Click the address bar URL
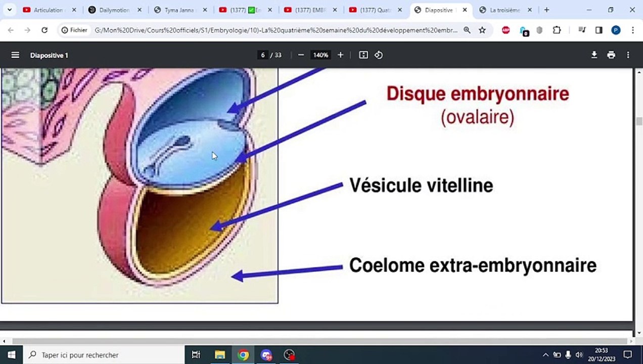Screen dimensions: 643x364 click(x=276, y=30)
